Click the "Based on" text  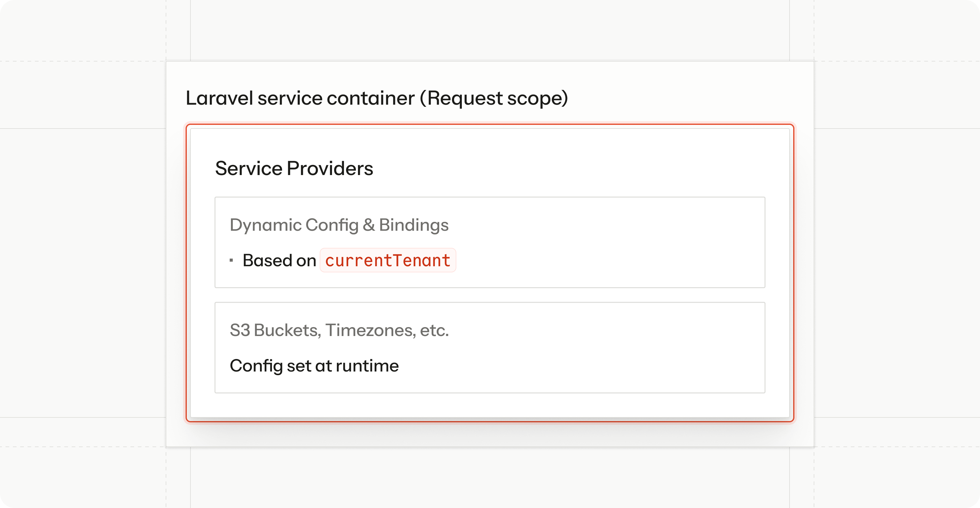pyautogui.click(x=279, y=260)
